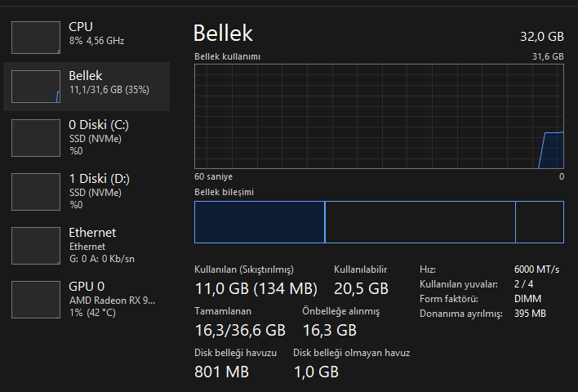Click the Bellek kullanımı usage graph
This screenshot has width=578, height=392.
(x=379, y=116)
